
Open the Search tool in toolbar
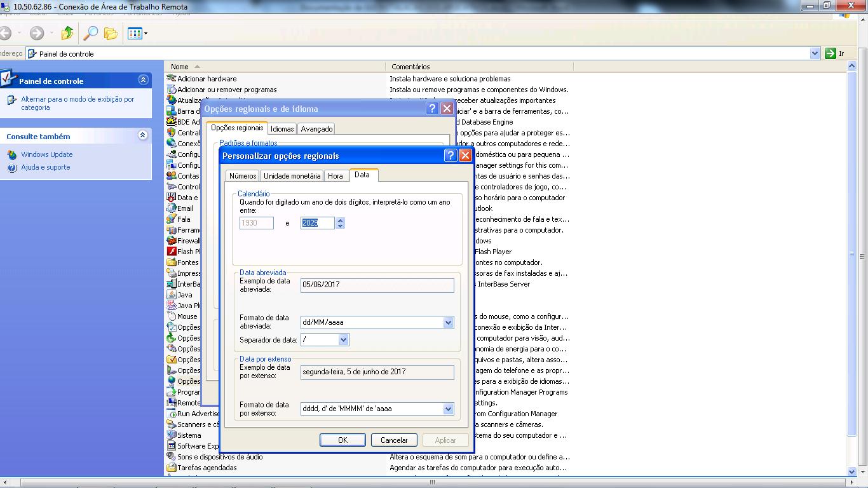click(x=92, y=34)
